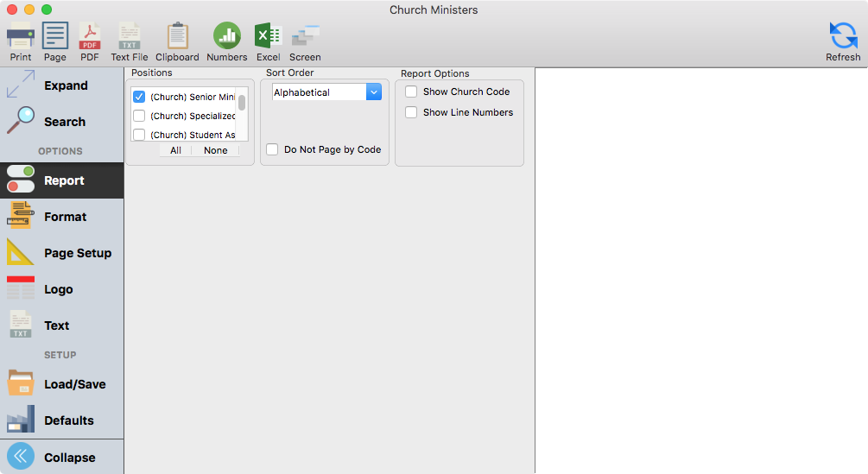
Task: Tick the Do Not Page by Code box
Action: 273,149
